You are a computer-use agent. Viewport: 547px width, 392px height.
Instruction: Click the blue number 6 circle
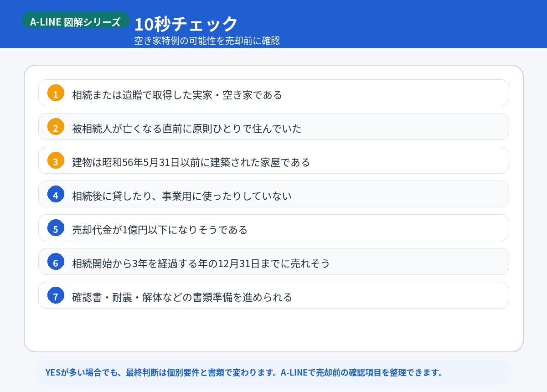point(56,262)
